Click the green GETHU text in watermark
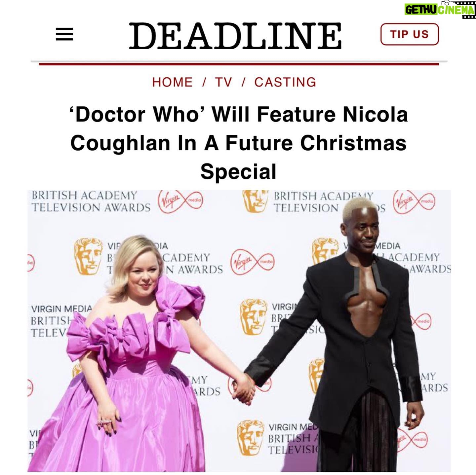The image size is (476, 475). click(x=421, y=10)
